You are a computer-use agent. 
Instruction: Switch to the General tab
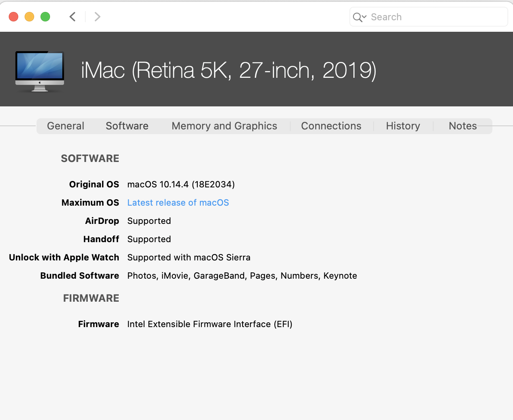[x=66, y=126]
